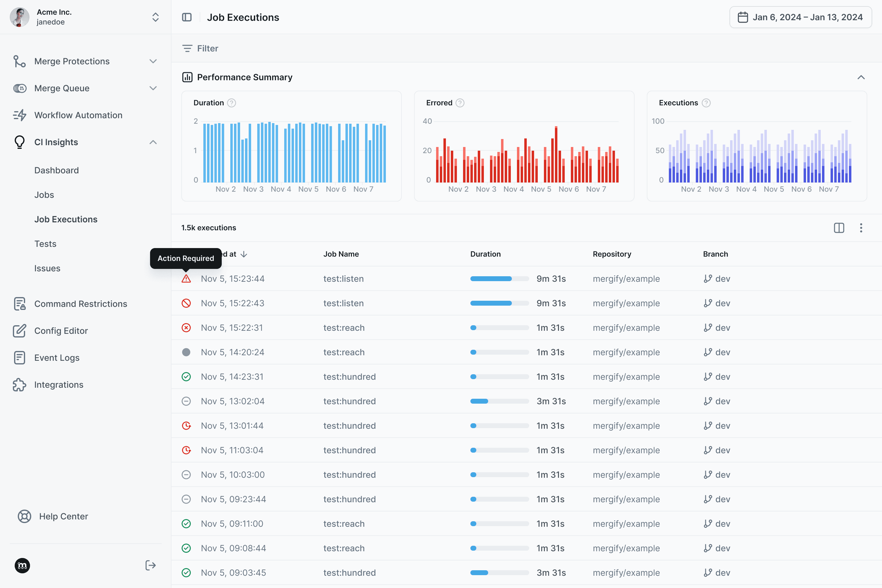
Task: Open the three-dot more options menu
Action: pyautogui.click(x=861, y=228)
